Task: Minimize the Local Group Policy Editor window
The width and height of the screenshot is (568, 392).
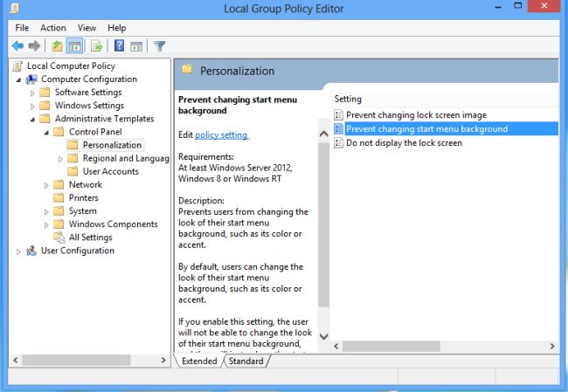Action: click(x=499, y=7)
